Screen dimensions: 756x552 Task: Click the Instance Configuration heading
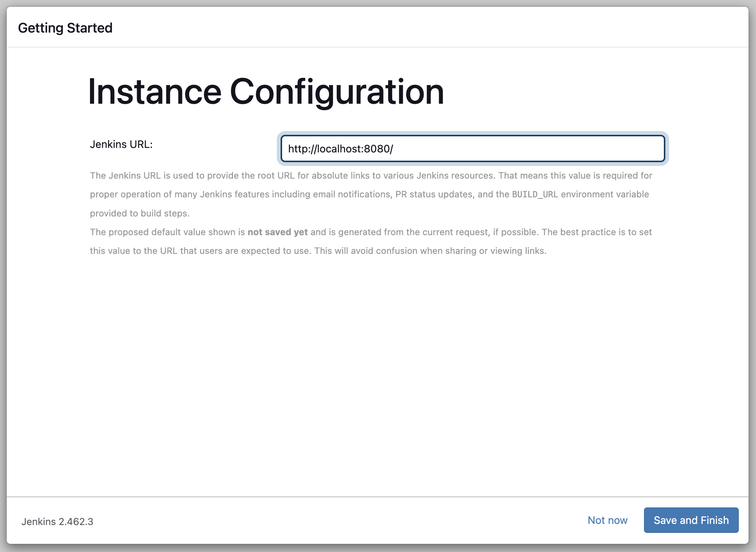266,92
